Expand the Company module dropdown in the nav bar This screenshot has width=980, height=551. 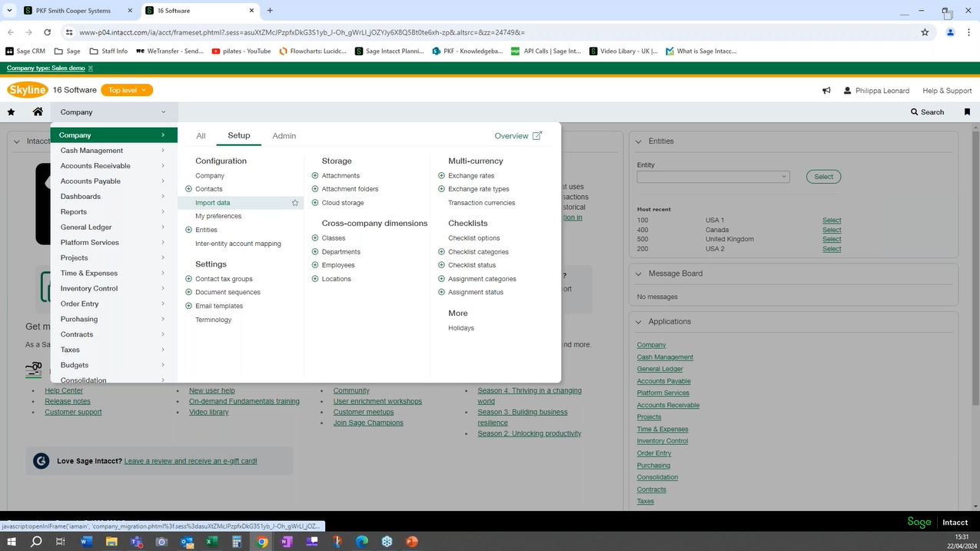(115, 112)
